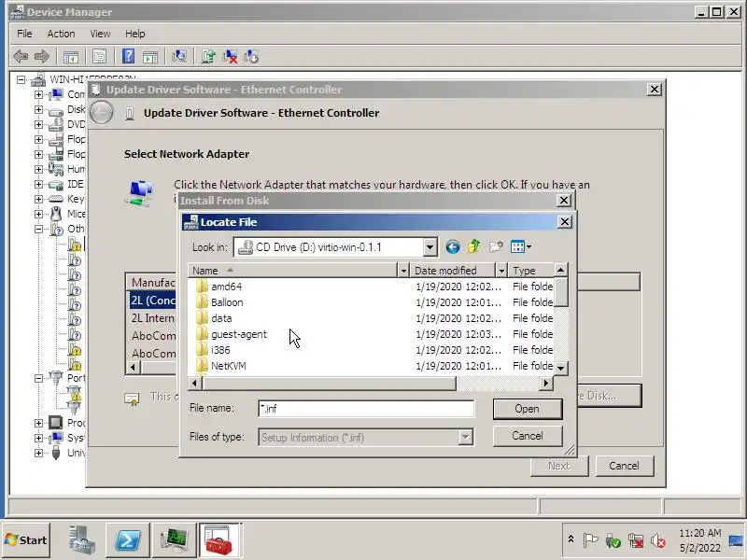Open the View Menu icon in Locate File

point(520,246)
